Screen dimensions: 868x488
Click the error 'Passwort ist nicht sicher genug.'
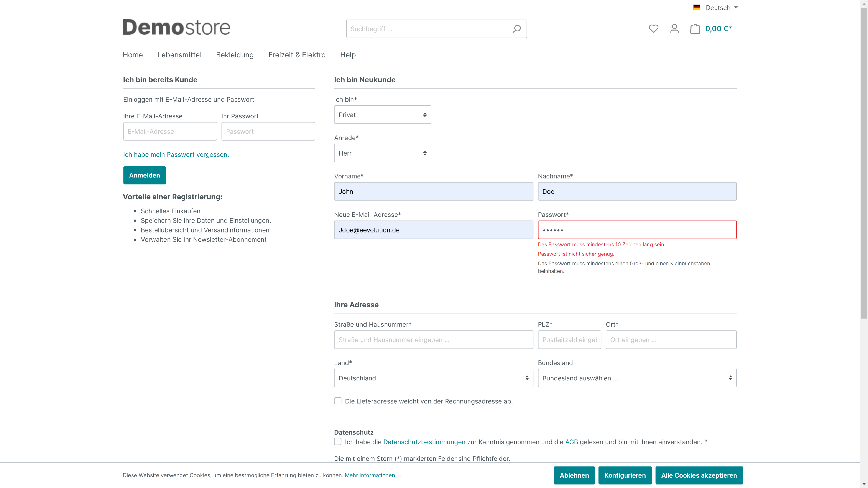[x=576, y=254]
